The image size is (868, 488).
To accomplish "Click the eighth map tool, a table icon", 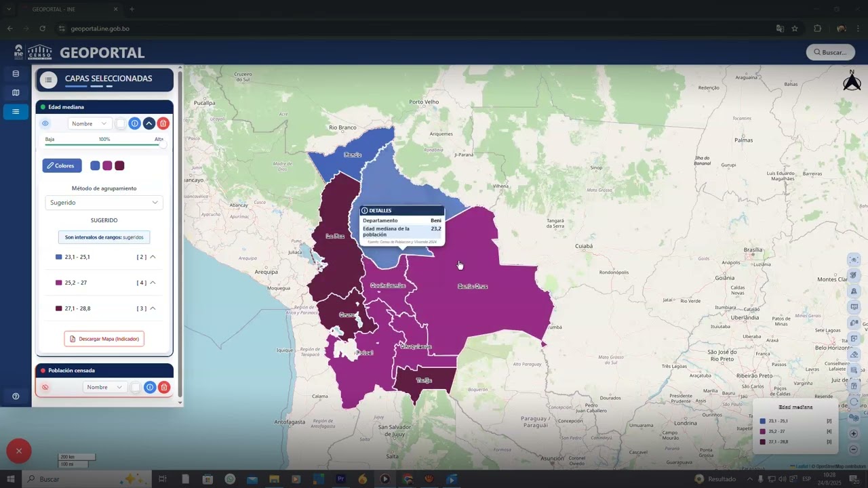I will tap(854, 370).
